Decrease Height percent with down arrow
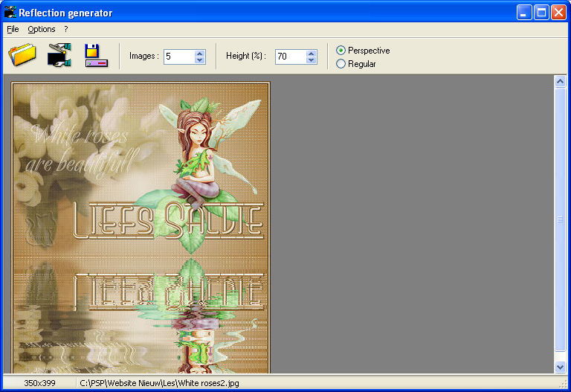Image resolution: width=571 pixels, height=392 pixels. tap(311, 60)
